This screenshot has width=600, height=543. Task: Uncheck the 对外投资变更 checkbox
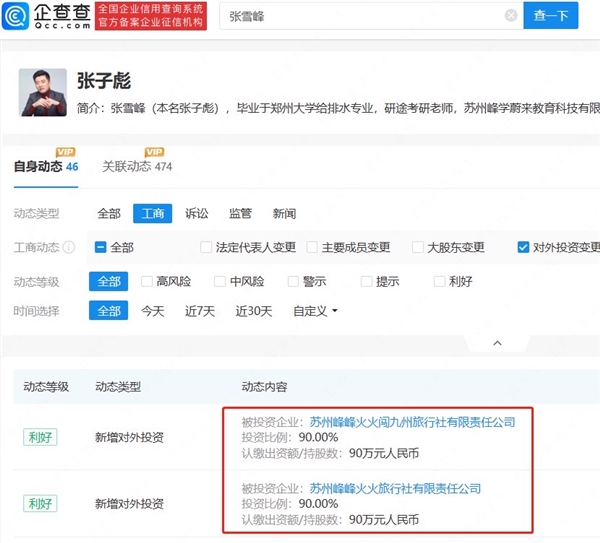(523, 247)
